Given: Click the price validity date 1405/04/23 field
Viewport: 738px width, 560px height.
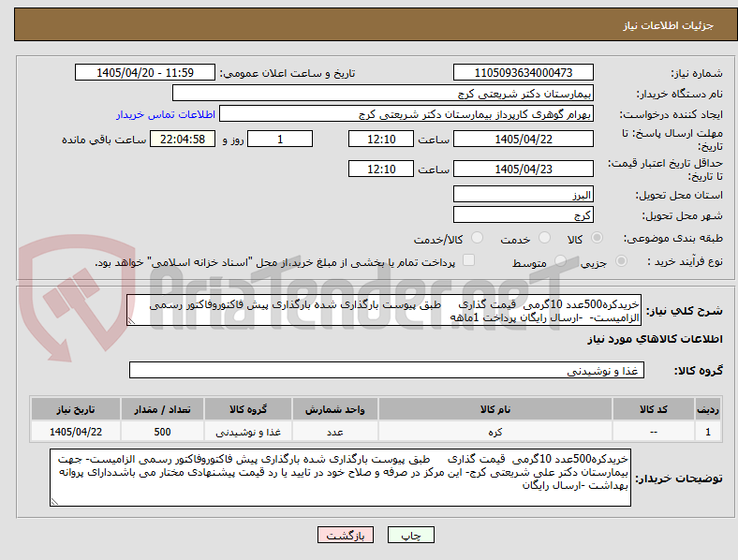Looking at the screenshot, I should [x=524, y=169].
